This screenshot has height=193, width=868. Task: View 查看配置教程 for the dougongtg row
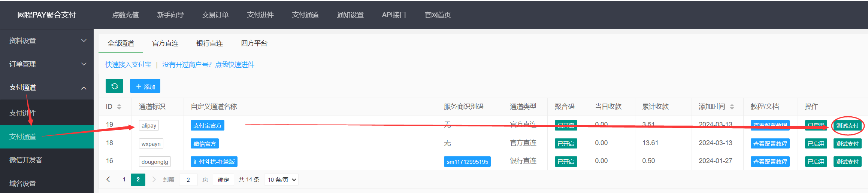(770, 162)
